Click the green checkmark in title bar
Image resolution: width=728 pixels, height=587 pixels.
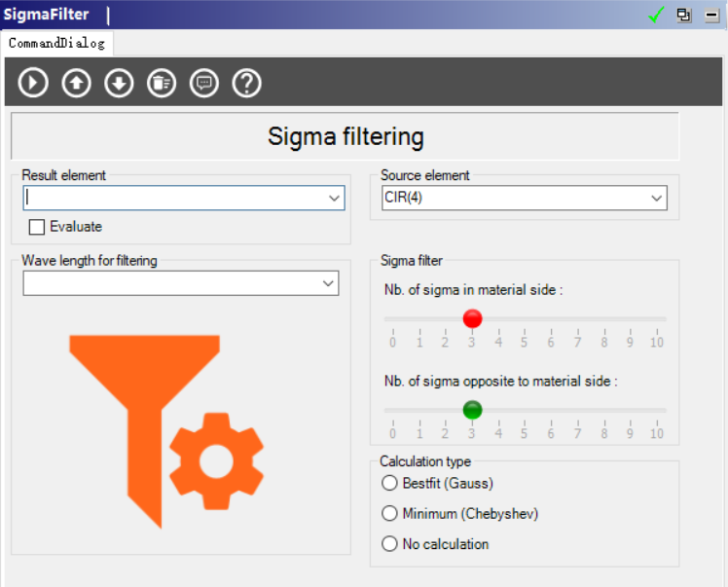point(657,15)
